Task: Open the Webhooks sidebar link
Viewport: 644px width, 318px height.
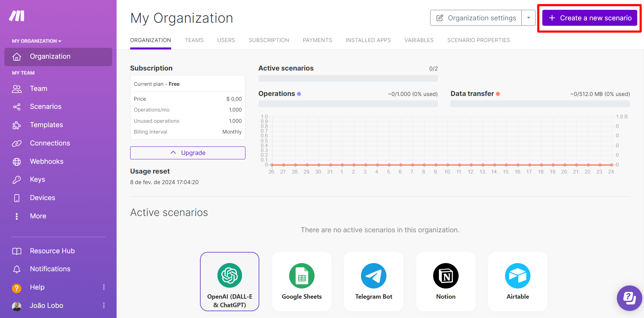Action: point(46,162)
